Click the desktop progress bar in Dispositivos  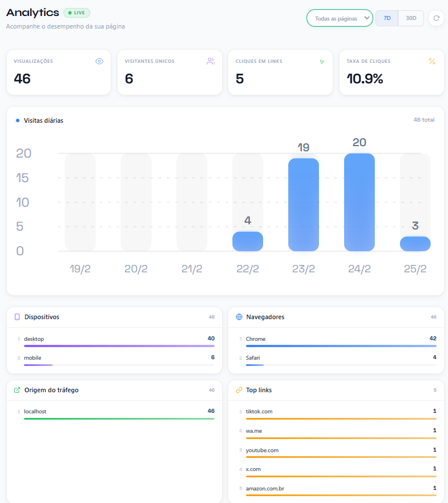click(x=119, y=346)
